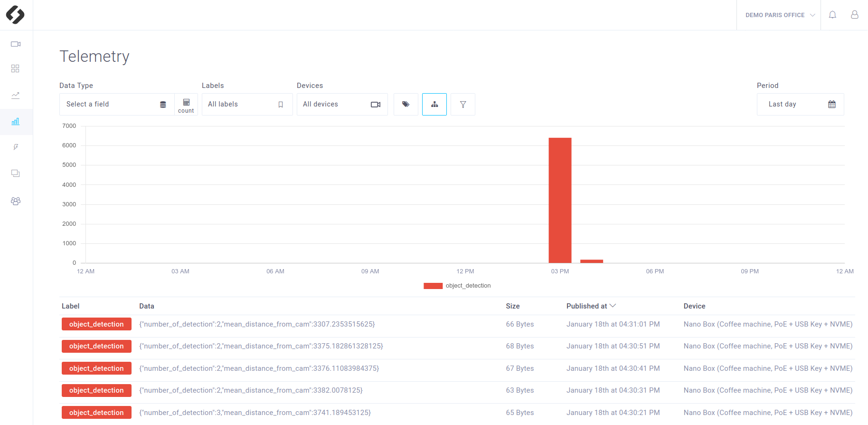The height and width of the screenshot is (425, 868).
Task: Open device link in 04:30:21 PM row
Action: 768,413
